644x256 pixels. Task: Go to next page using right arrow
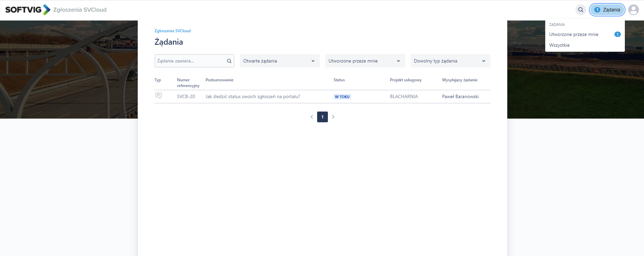click(333, 117)
